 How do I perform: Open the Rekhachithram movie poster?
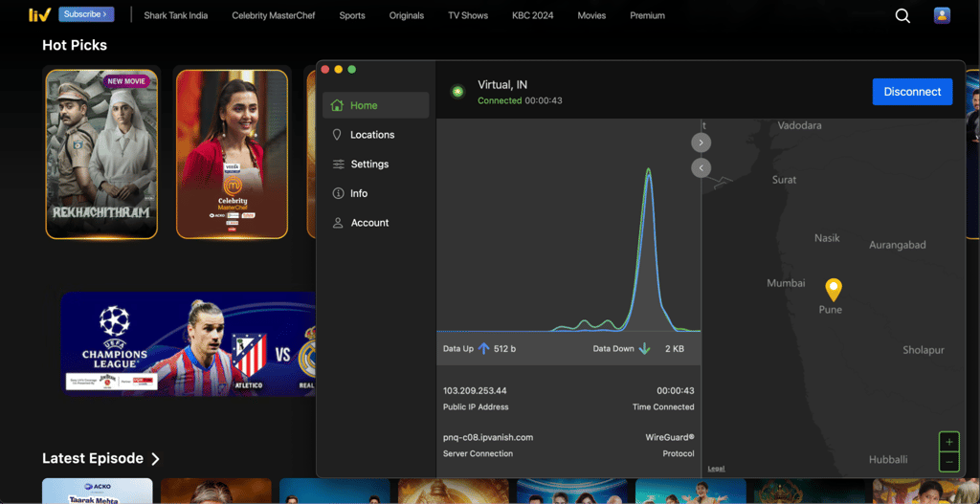[101, 154]
